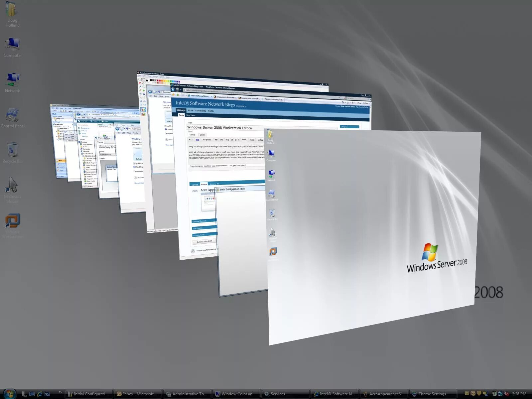Switch to Theme Settings taskbar button

click(x=433, y=394)
